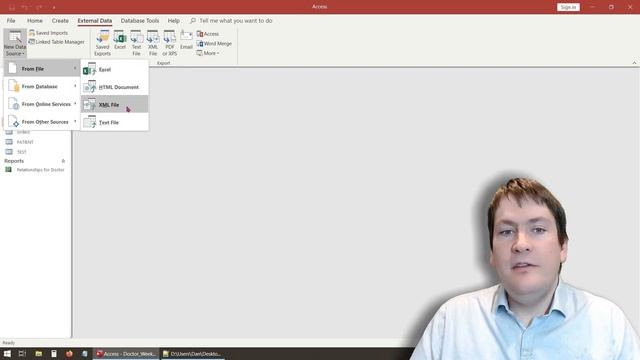640x360 pixels.
Task: Open the Calculator taskbar icon
Action: [x=54, y=353]
